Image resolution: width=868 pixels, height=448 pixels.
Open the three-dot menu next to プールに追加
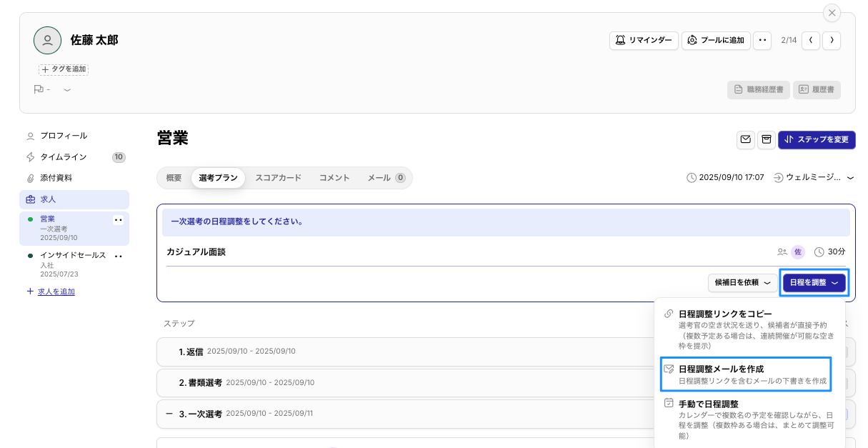click(x=762, y=41)
